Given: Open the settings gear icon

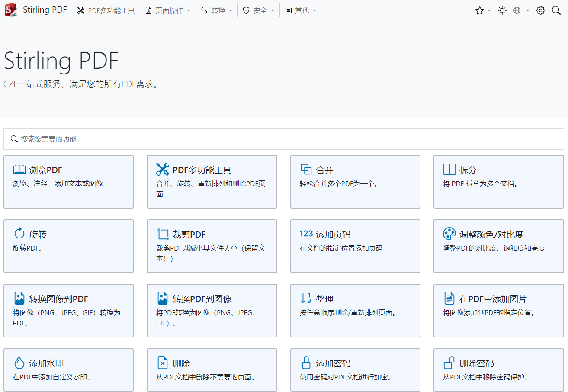Looking at the screenshot, I should click(x=540, y=10).
